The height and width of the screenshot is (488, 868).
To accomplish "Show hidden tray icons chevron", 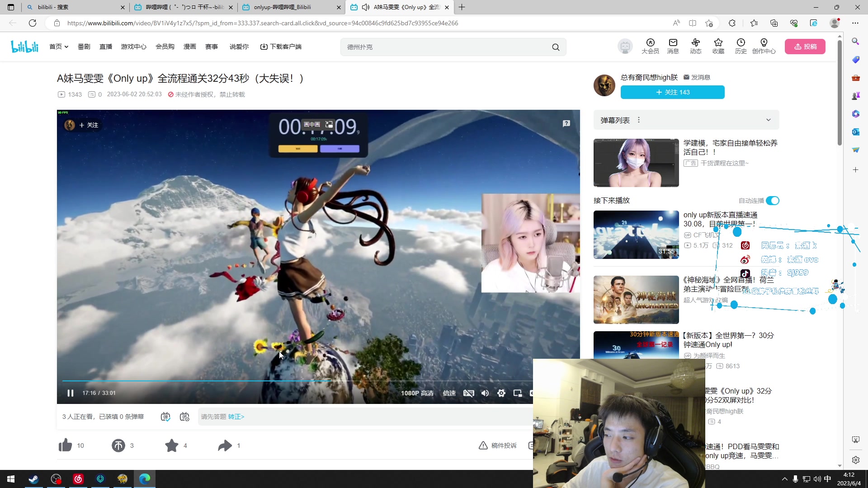I will [785, 479].
